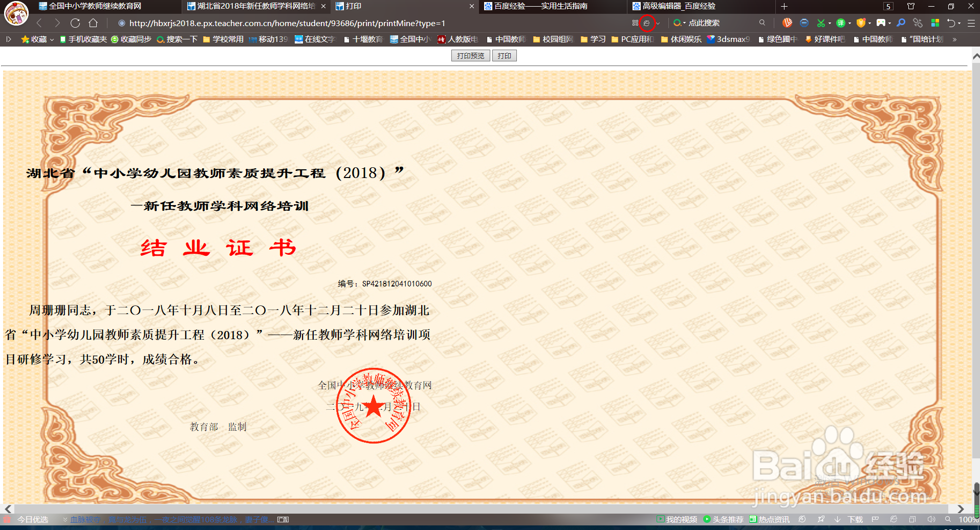Click the 打印预览 button
Viewport: 980px width, 530px height.
(471, 56)
